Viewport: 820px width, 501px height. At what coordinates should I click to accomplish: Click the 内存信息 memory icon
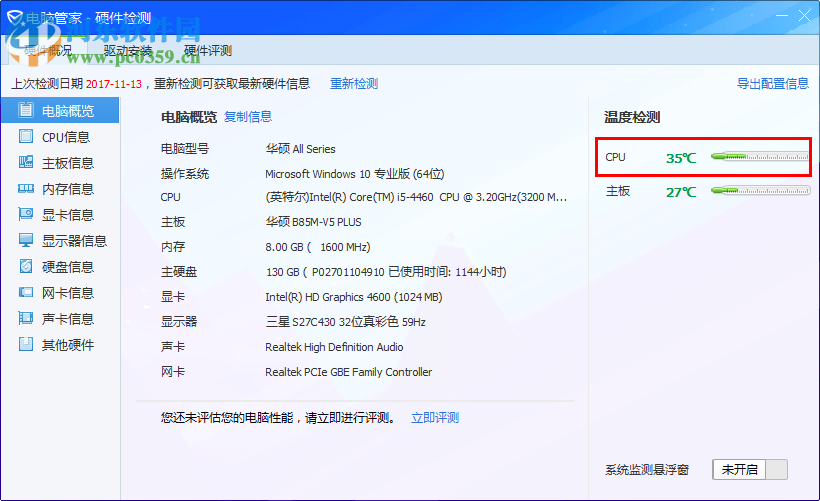pos(26,188)
